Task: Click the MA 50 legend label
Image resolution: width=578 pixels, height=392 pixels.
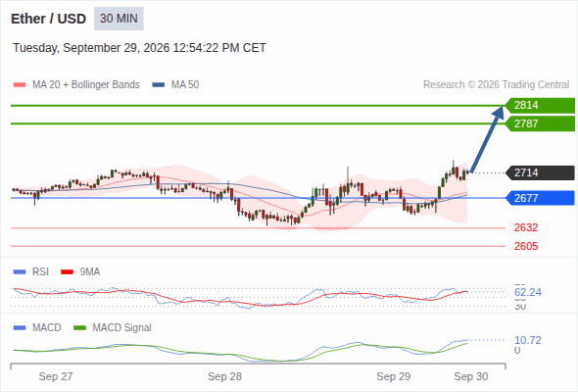Action: (185, 85)
